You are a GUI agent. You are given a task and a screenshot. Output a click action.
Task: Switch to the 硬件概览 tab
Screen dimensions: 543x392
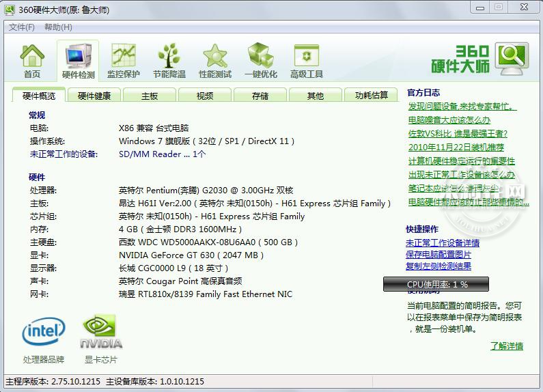tap(39, 95)
